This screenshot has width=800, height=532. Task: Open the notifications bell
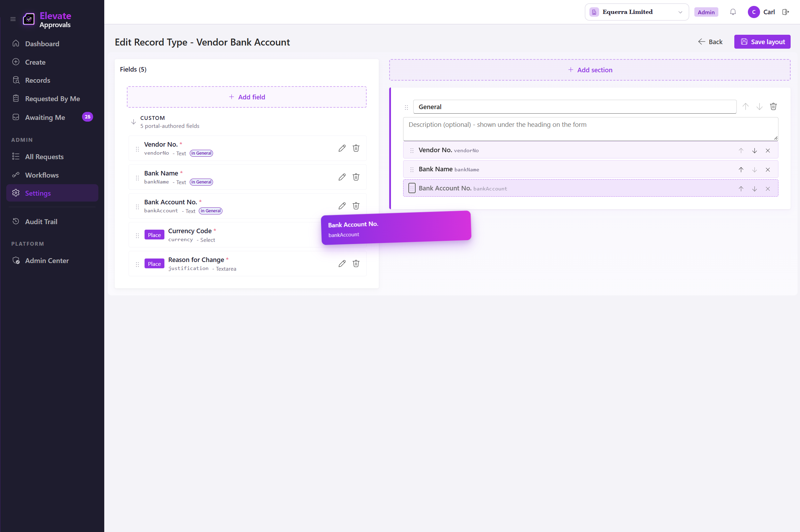click(x=733, y=12)
